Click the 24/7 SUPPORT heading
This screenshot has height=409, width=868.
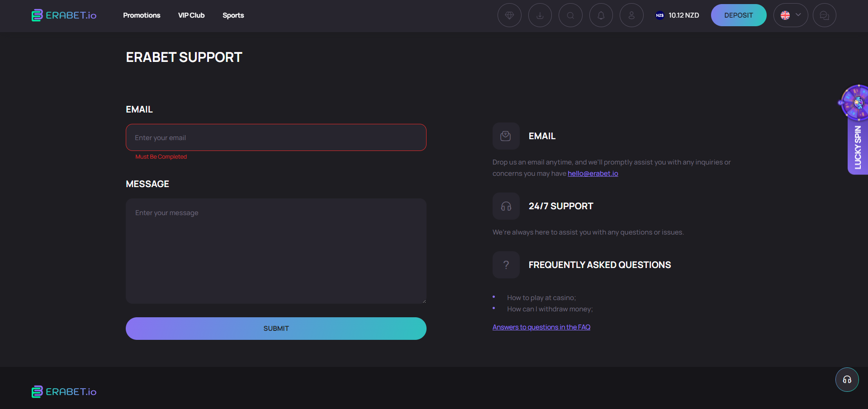pyautogui.click(x=561, y=206)
